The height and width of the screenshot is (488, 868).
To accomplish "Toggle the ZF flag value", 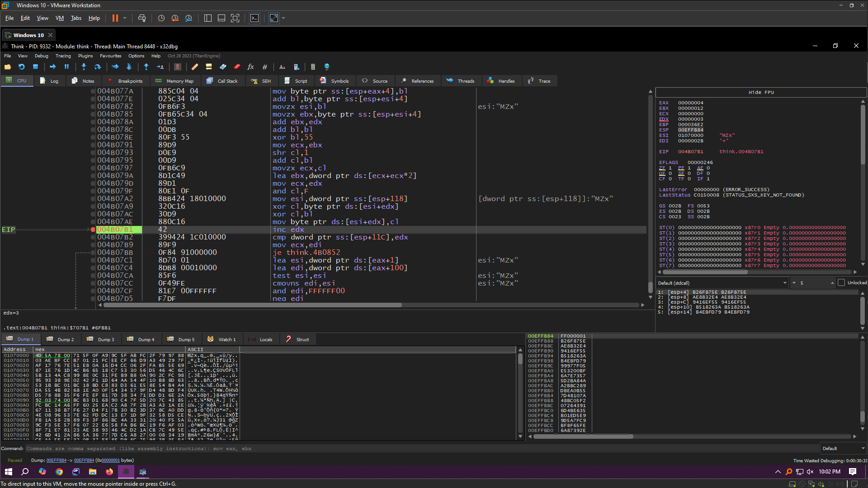I will (x=670, y=168).
